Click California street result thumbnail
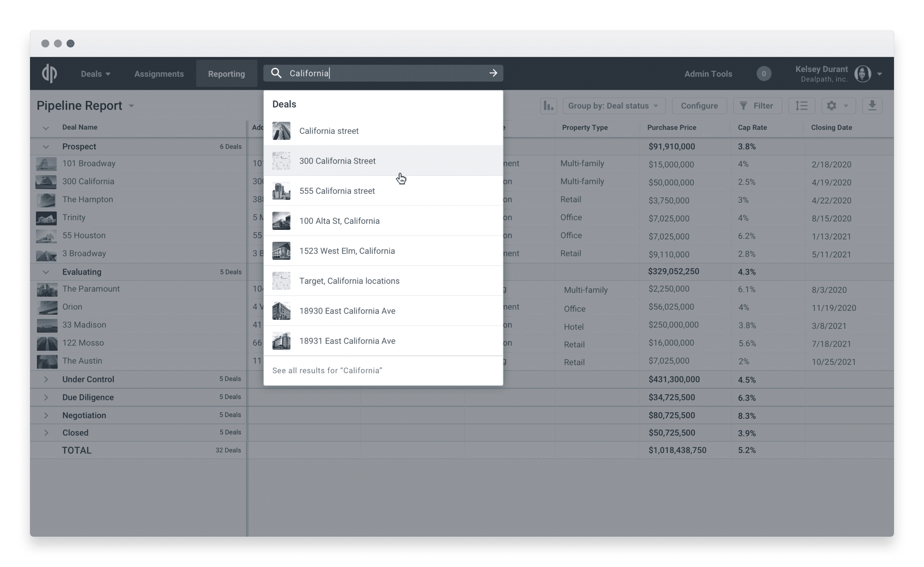 281,131
